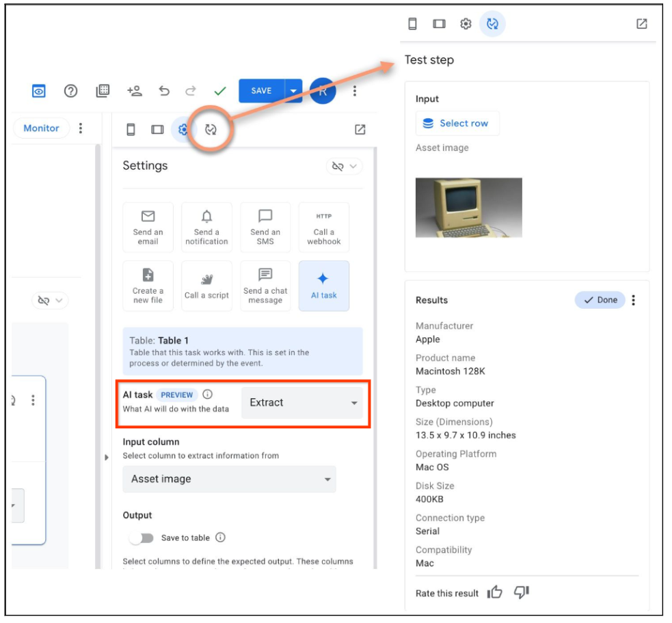The height and width of the screenshot is (623, 672).
Task: Expand the panel collapse triangle on divider
Action: pos(106,457)
